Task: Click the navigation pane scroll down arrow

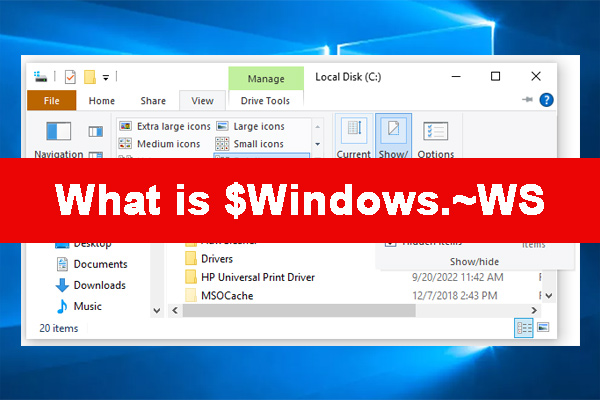Action: pyautogui.click(x=157, y=310)
